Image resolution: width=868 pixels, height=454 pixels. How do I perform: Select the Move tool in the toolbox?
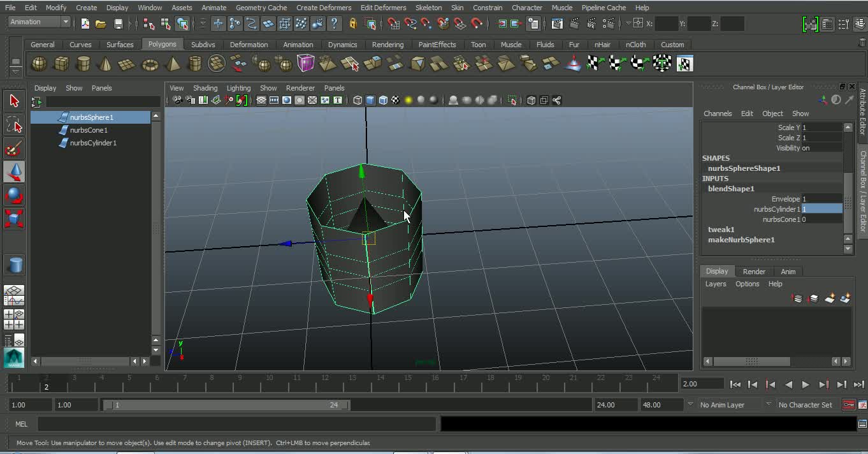click(14, 172)
